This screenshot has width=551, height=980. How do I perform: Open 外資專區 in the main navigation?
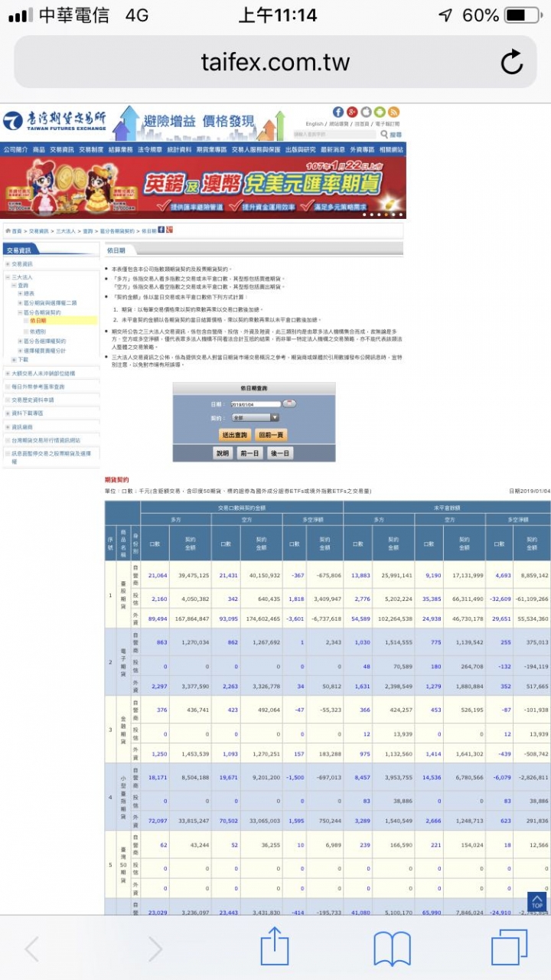pyautogui.click(x=362, y=150)
